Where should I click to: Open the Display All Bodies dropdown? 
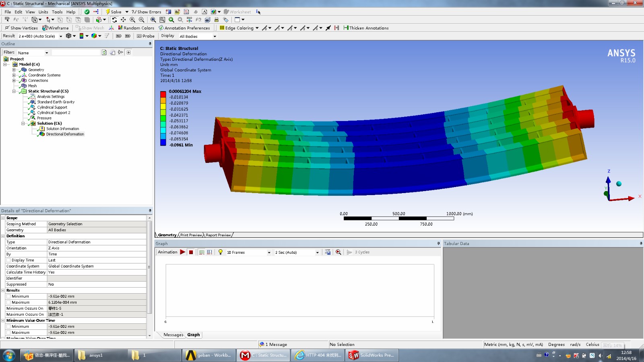(x=215, y=36)
